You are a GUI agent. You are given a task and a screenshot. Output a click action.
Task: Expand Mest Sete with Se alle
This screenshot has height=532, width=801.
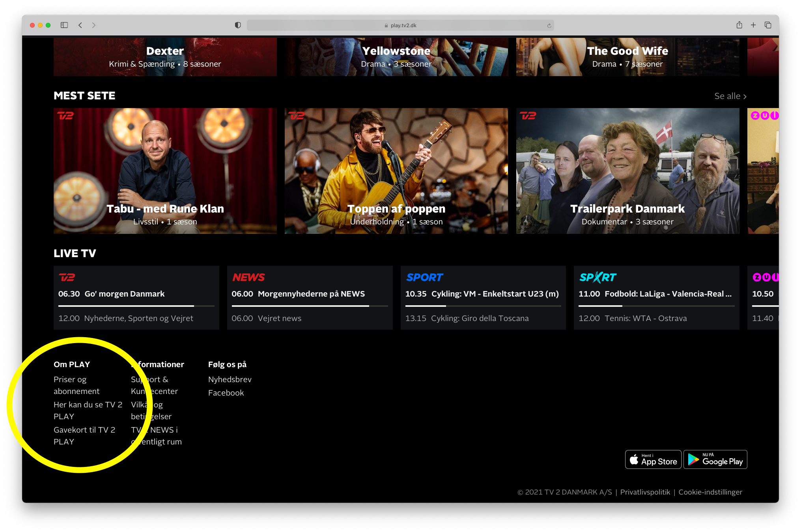pos(730,96)
